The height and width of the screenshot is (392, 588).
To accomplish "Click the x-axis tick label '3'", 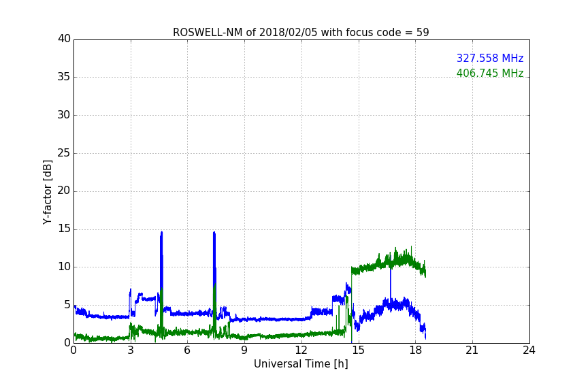I will pos(131,350).
